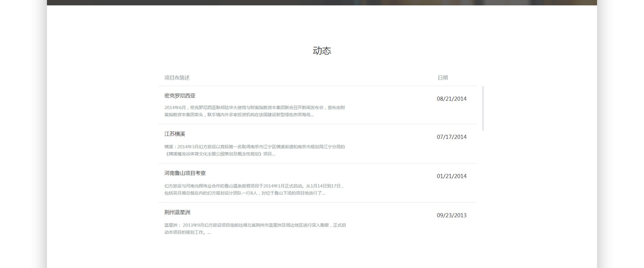Click the ellipsis ending the 密克罗尼西亚 summary
The width and height of the screenshot is (644, 268).
coord(312,115)
